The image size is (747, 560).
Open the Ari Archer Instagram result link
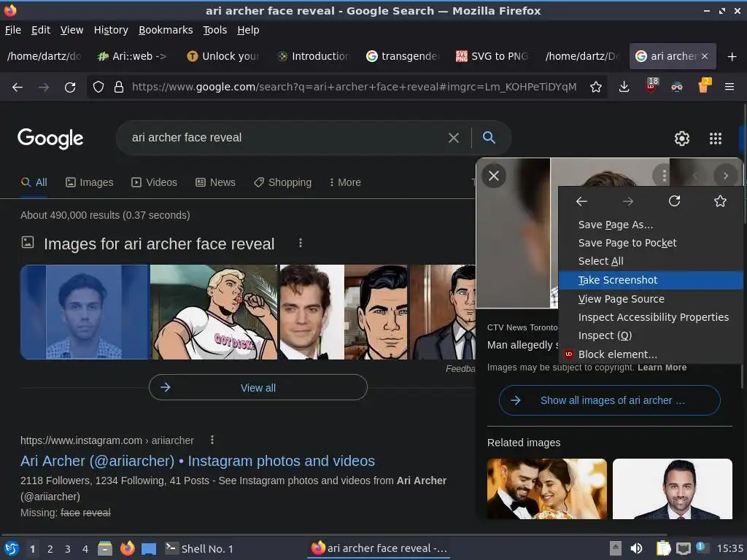point(197,461)
